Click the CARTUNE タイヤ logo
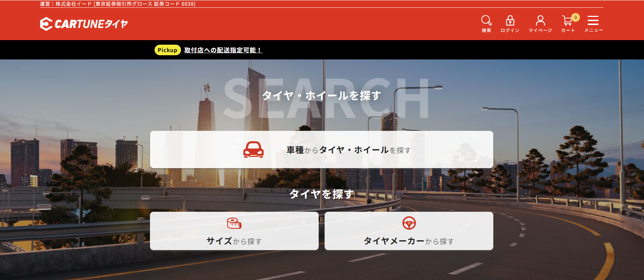This screenshot has height=280, width=644. click(x=84, y=24)
